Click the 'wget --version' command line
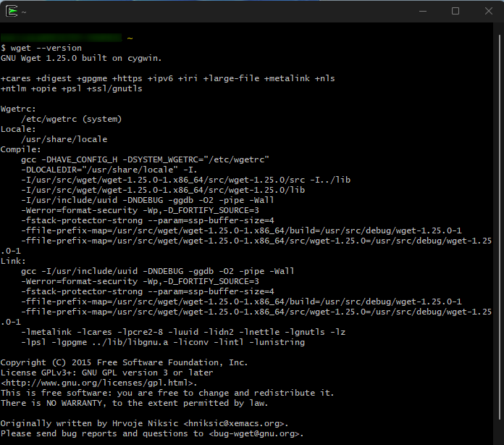This screenshot has height=445, width=504. [x=41, y=48]
